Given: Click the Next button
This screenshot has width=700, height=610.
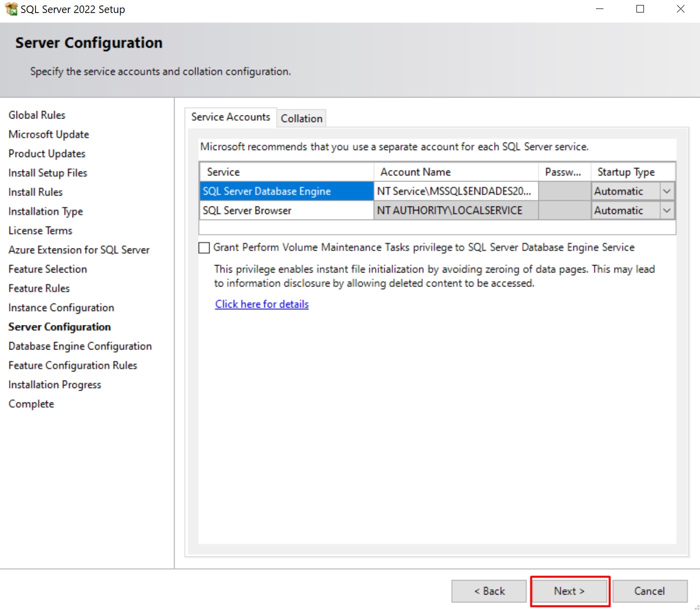Looking at the screenshot, I should point(569,591).
